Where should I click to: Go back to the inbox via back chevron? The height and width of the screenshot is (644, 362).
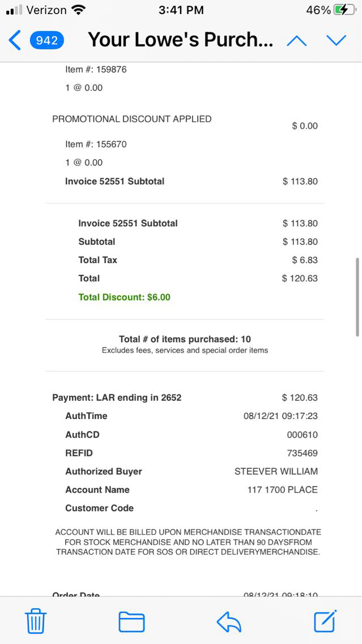pos(15,40)
